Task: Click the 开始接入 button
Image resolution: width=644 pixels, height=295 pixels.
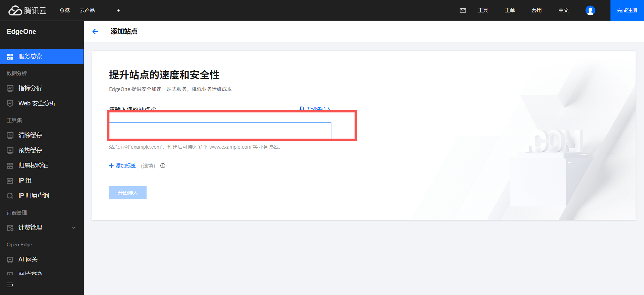Action: pos(128,193)
